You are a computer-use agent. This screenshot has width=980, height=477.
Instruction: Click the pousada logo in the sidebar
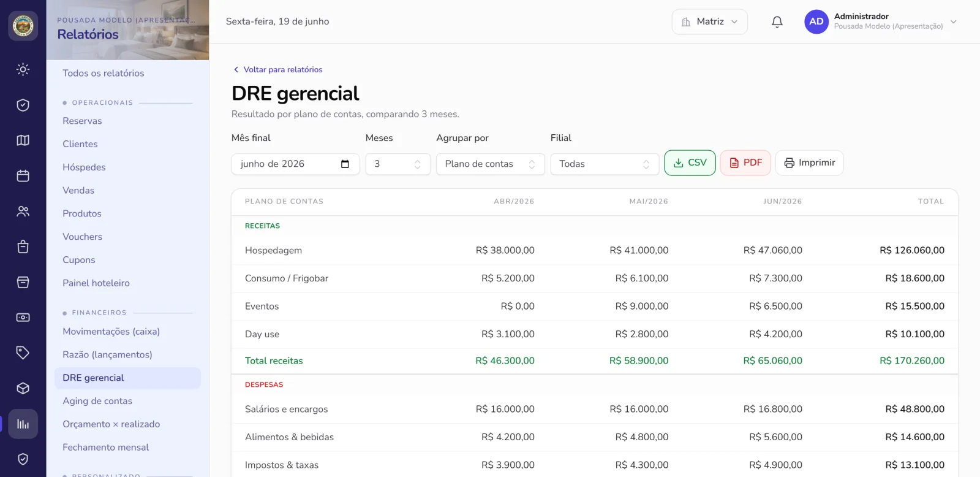23,26
